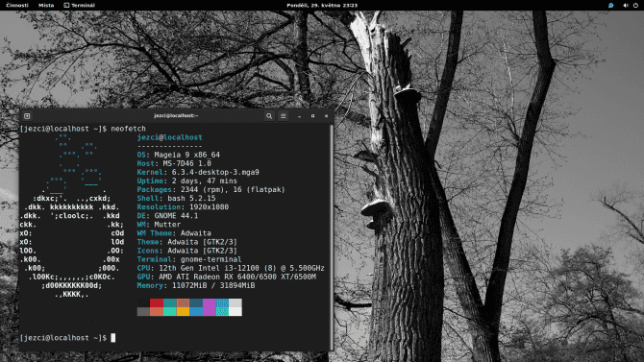The height and width of the screenshot is (362, 644).
Task: Open the Místa places menu
Action: 46,6
